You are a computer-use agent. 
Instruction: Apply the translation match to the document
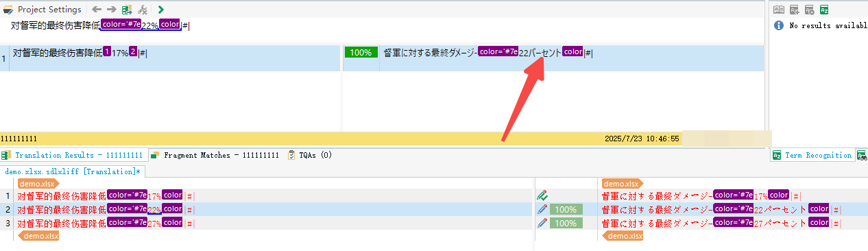(x=127, y=10)
